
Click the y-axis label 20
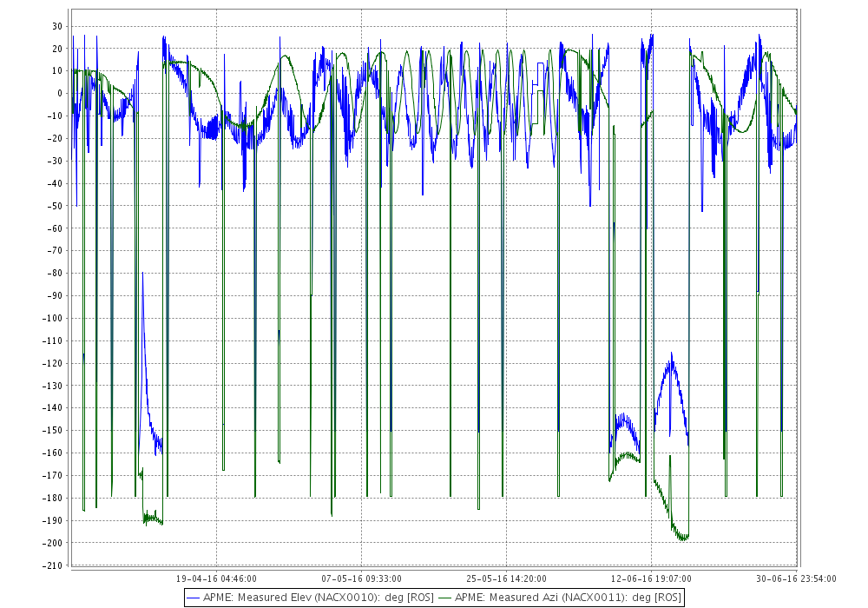click(x=57, y=49)
